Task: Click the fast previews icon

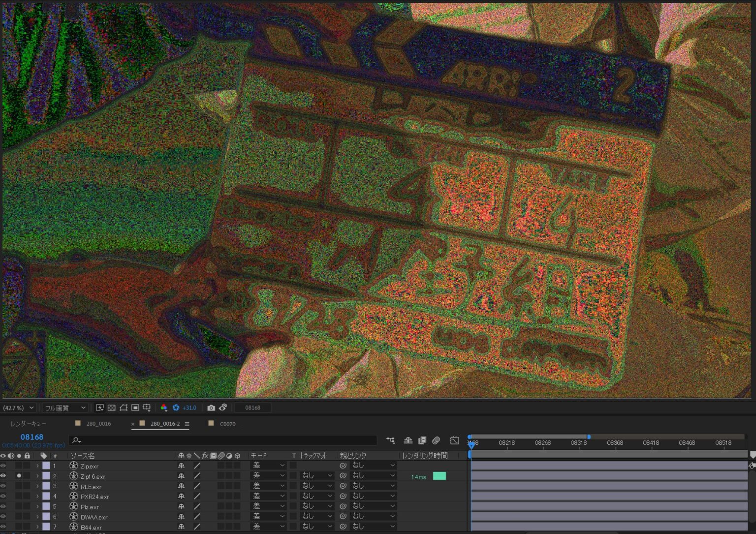Action: pos(100,408)
